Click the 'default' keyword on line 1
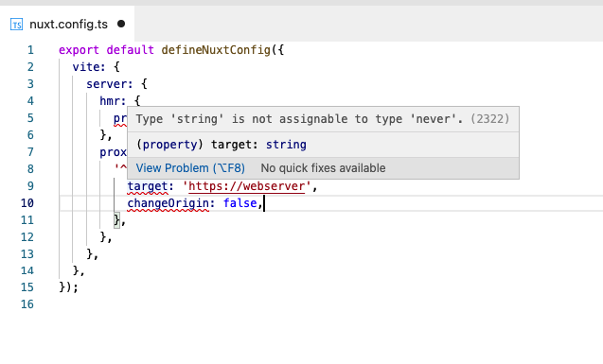 (x=130, y=50)
